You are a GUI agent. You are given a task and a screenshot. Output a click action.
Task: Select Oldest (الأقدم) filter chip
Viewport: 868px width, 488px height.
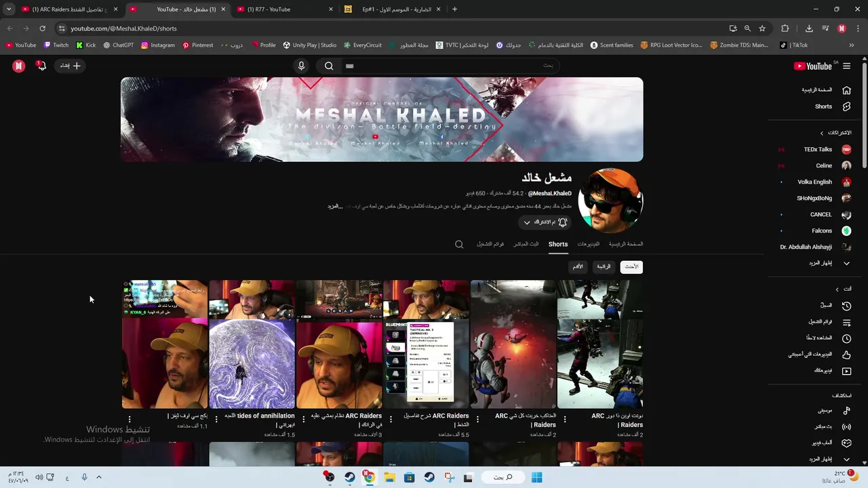[x=578, y=267]
